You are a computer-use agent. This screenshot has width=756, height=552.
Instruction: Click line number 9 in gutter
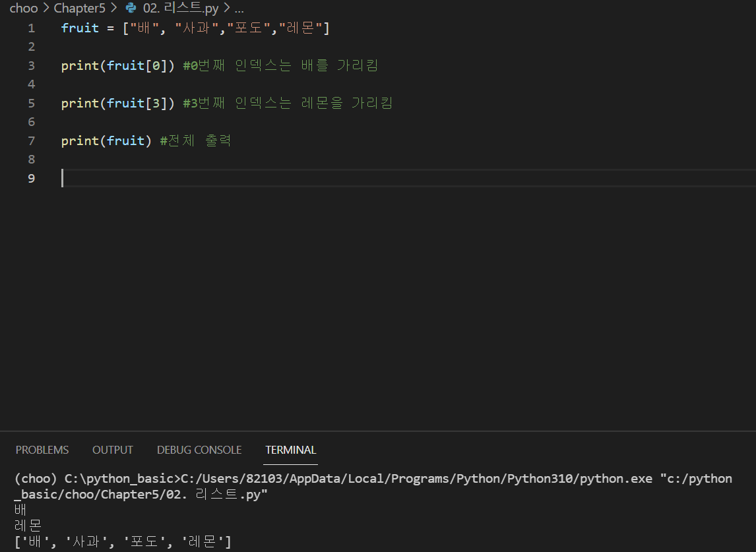(x=32, y=178)
